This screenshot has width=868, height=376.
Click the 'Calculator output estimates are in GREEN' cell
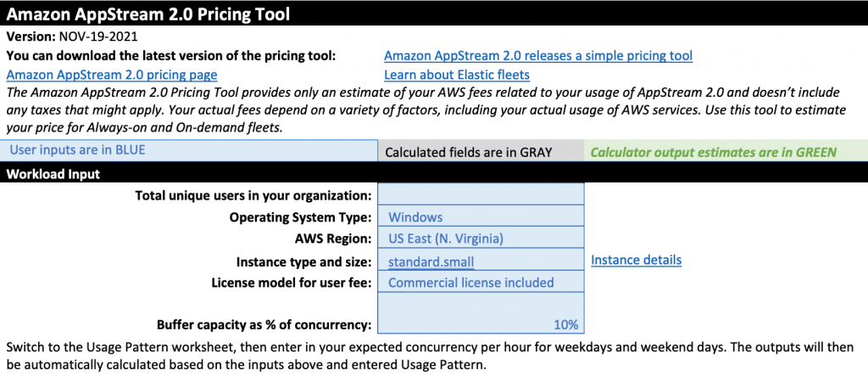[x=726, y=151]
